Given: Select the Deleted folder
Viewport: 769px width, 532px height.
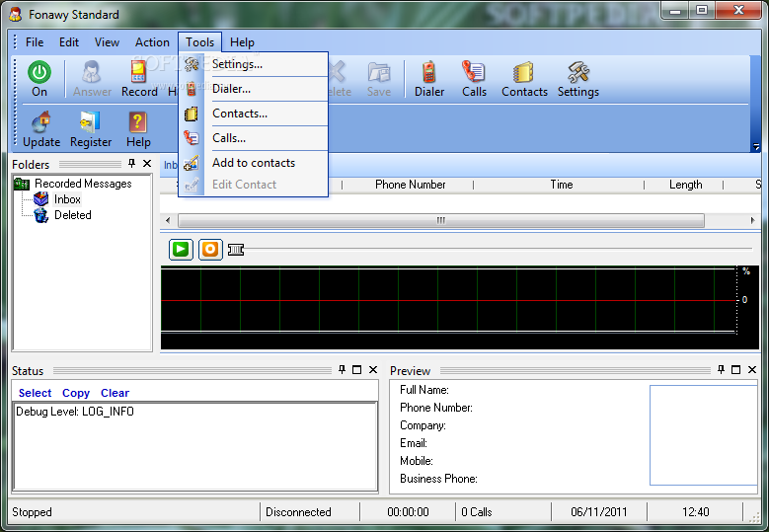Looking at the screenshot, I should 73,215.
